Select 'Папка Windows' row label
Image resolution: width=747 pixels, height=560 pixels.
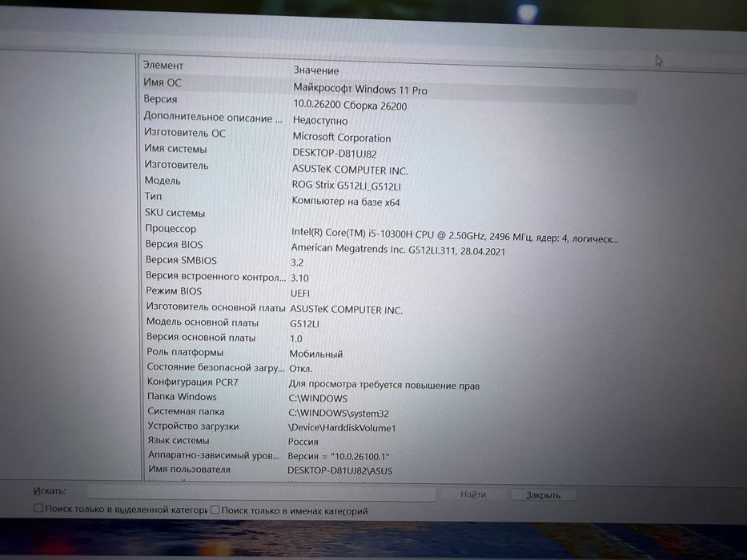click(182, 396)
